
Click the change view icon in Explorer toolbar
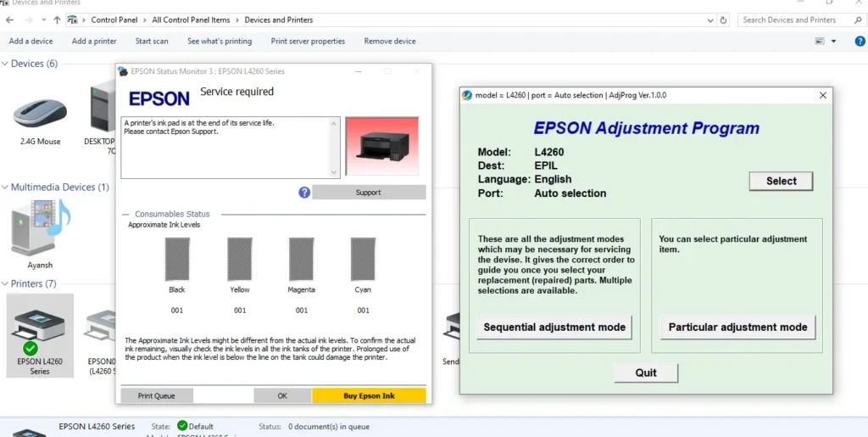[820, 41]
